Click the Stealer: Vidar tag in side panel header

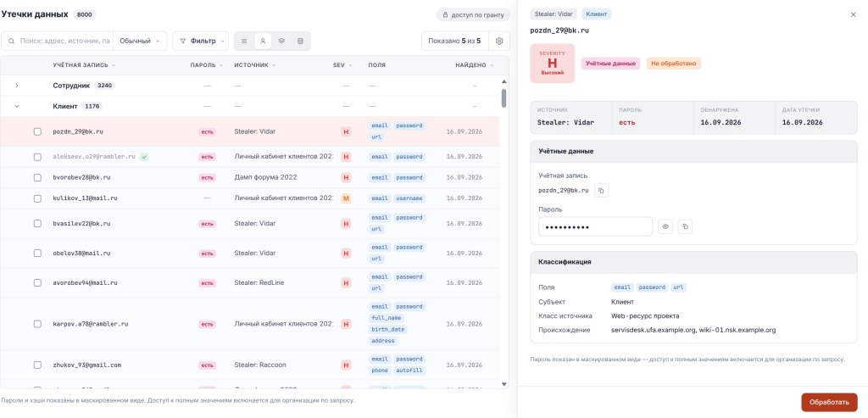[x=554, y=14]
